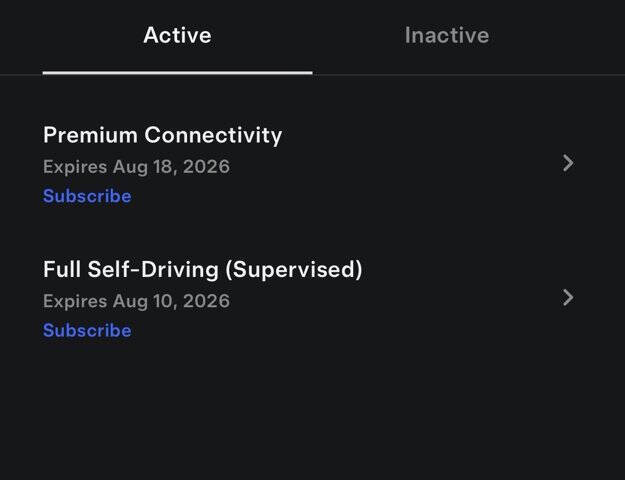Tap the chevron arrow beside Full Self-Driving (Supervised)
The height and width of the screenshot is (480, 625).
tap(568, 297)
